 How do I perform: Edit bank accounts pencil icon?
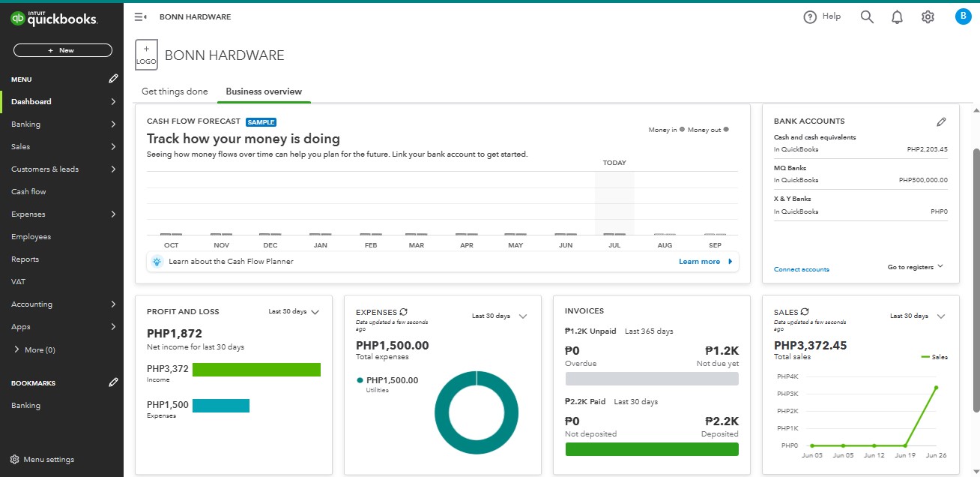[942, 121]
